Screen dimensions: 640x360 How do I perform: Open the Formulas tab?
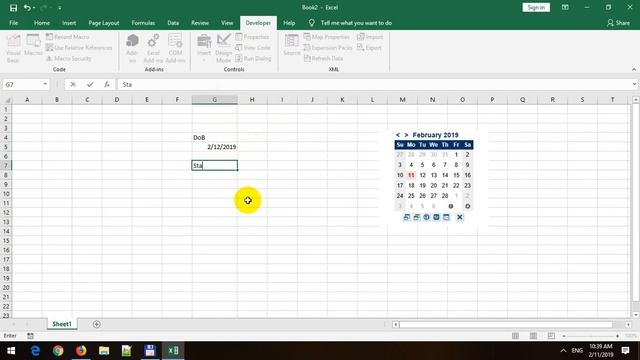coord(143,23)
